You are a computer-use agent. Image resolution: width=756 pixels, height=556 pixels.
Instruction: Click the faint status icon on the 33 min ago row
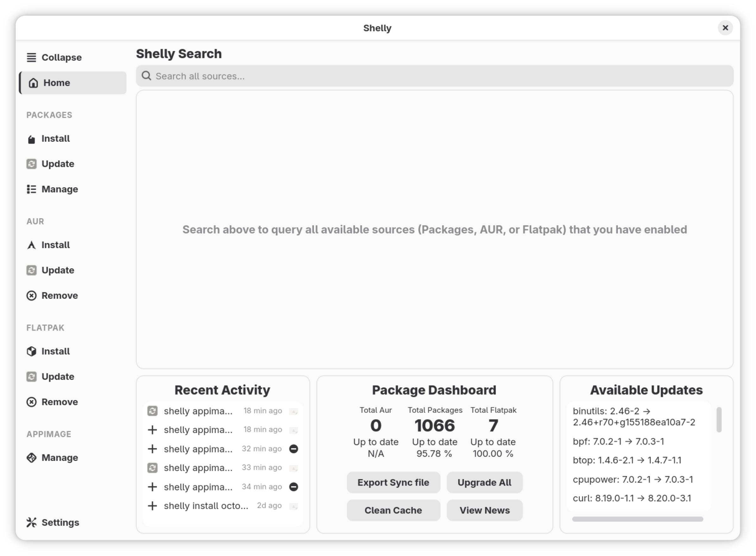tap(294, 468)
